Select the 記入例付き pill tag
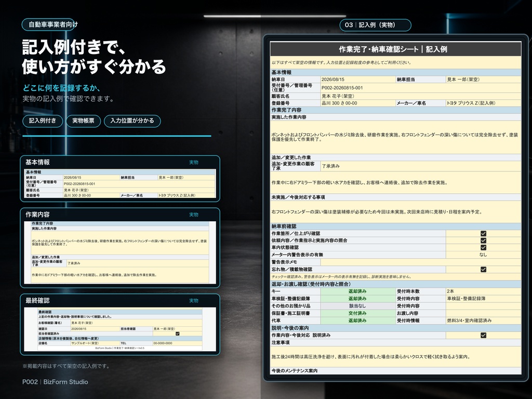532x399 pixels. [x=43, y=121]
